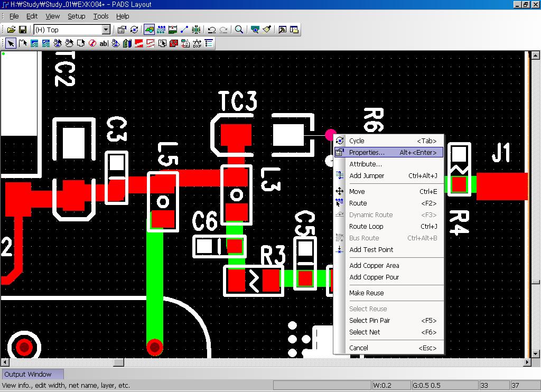Select the Copper Pour tool
The width and height of the screenshot is (541, 392).
click(58, 43)
